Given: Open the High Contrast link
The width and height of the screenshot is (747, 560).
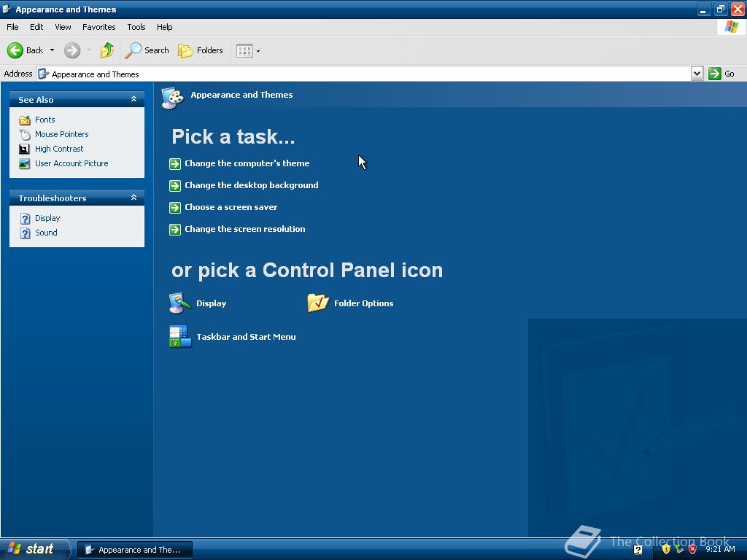Looking at the screenshot, I should (x=59, y=149).
